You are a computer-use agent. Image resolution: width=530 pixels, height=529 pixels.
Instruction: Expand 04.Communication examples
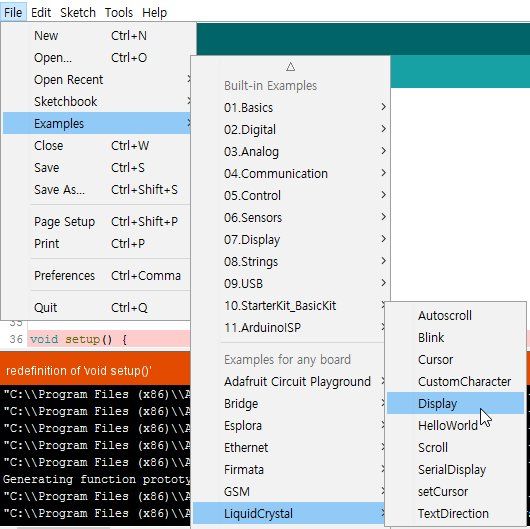click(x=291, y=173)
